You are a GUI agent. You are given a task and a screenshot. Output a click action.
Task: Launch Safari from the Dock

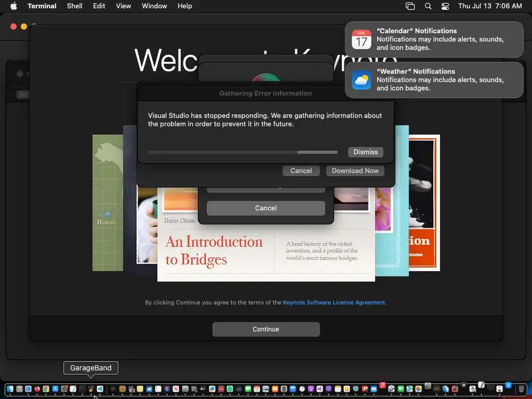(x=28, y=389)
